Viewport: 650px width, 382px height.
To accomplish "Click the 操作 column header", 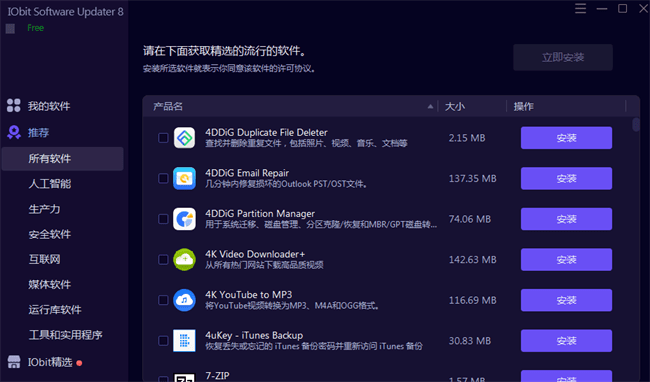I will coord(524,106).
